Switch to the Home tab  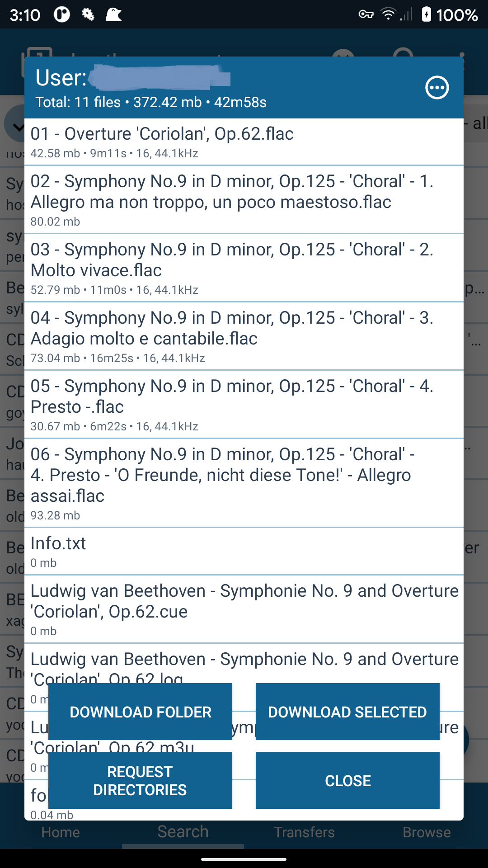coord(61,832)
